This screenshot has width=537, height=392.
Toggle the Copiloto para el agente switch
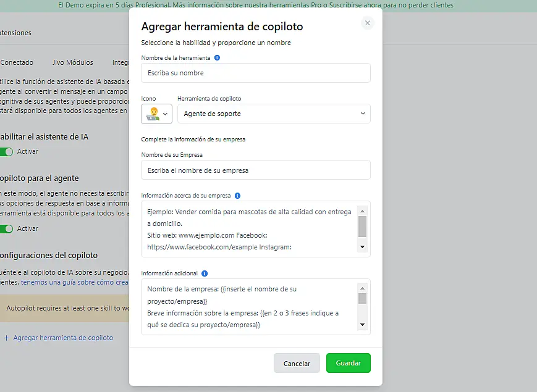pos(6,228)
